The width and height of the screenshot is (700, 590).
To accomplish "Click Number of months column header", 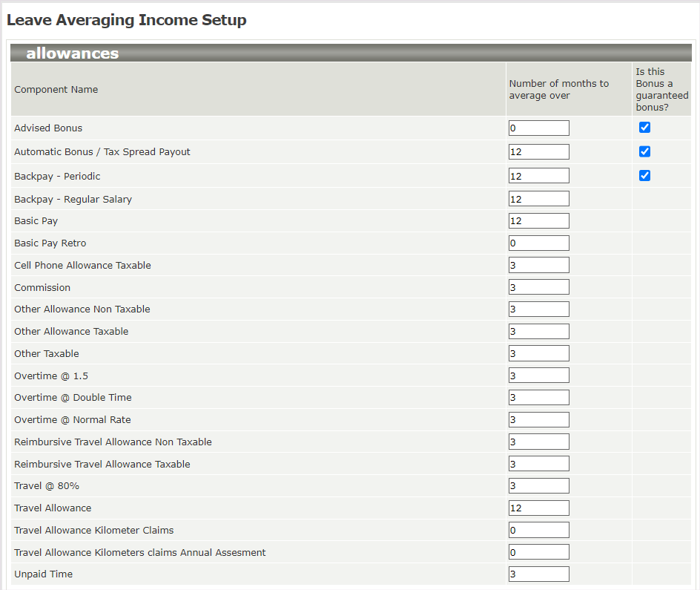I will (558, 89).
